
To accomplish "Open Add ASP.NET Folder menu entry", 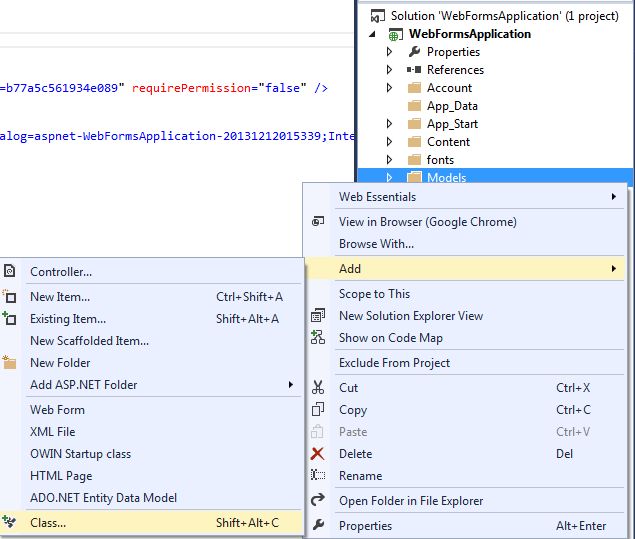I will tap(152, 384).
